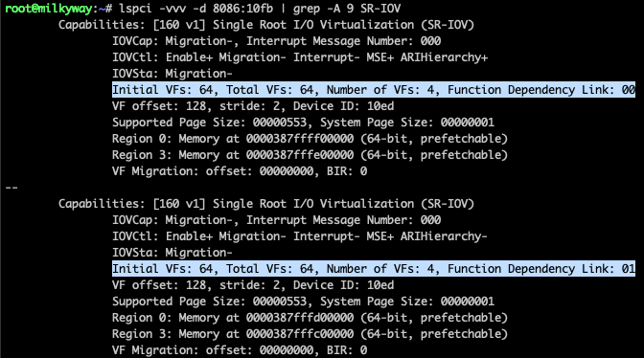This screenshot has height=358, width=644.
Task: Click the first Supported Page Size line
Action: 303,123
